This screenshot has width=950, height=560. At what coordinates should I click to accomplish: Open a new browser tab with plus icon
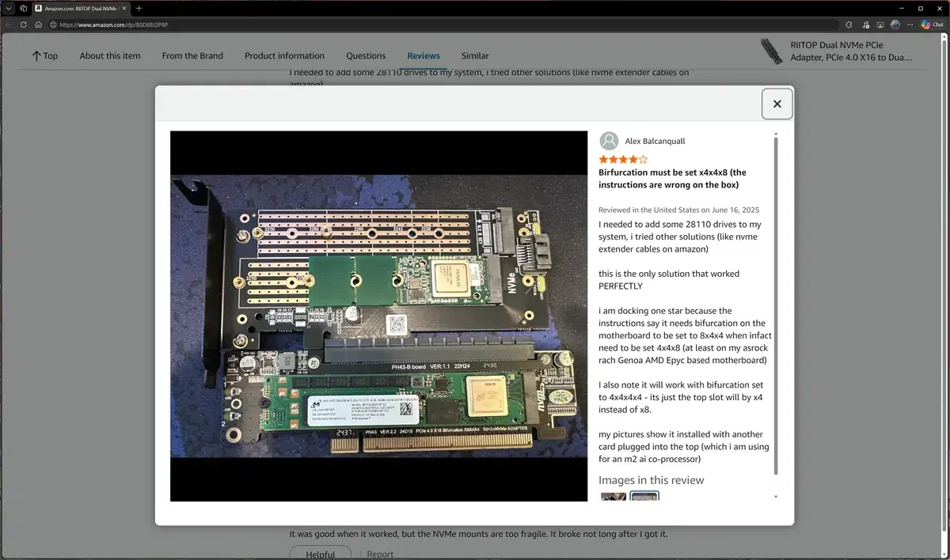pos(139,8)
